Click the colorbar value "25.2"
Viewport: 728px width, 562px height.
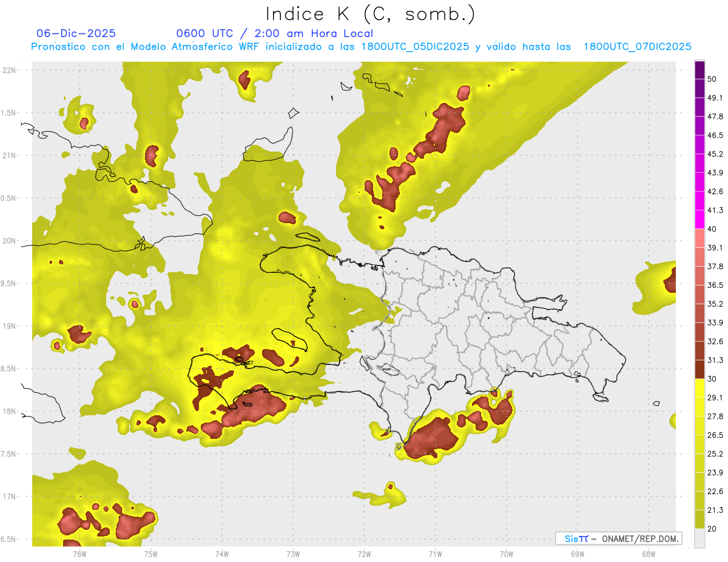(715, 454)
